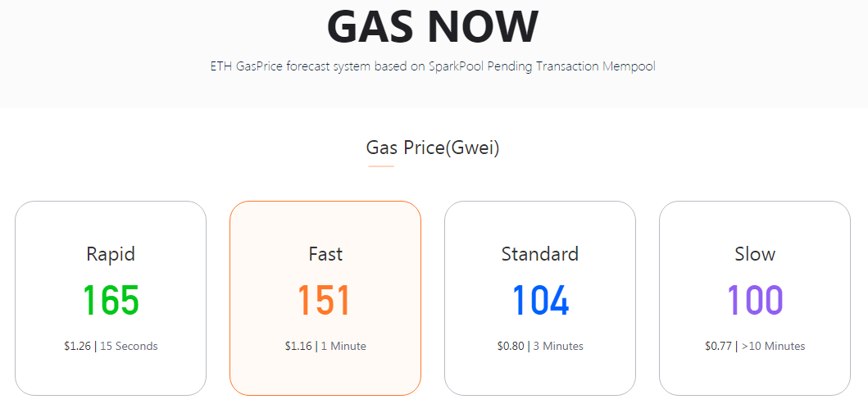Click the $0.80 Standard price estimate

pyautogui.click(x=511, y=346)
